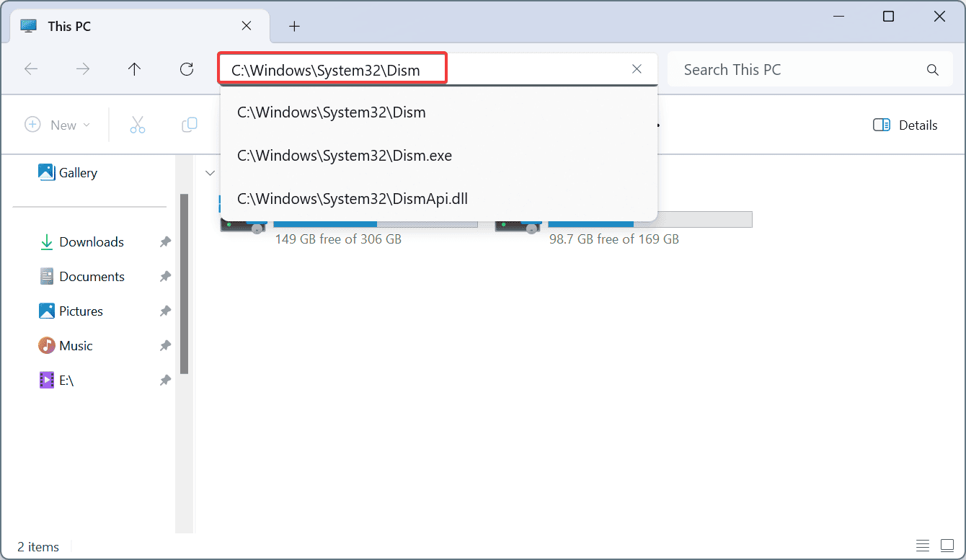This screenshot has width=966, height=560.
Task: Choose suggestion C:\Windows\System32\Dism.exe
Action: click(x=438, y=156)
